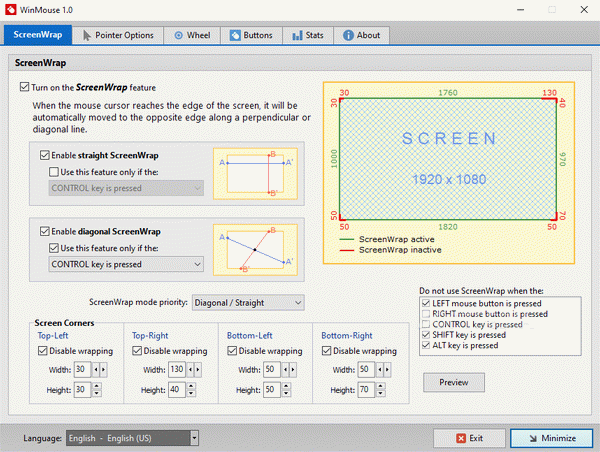Click 'ScreenWrap inactive' legend text

[x=400, y=250]
